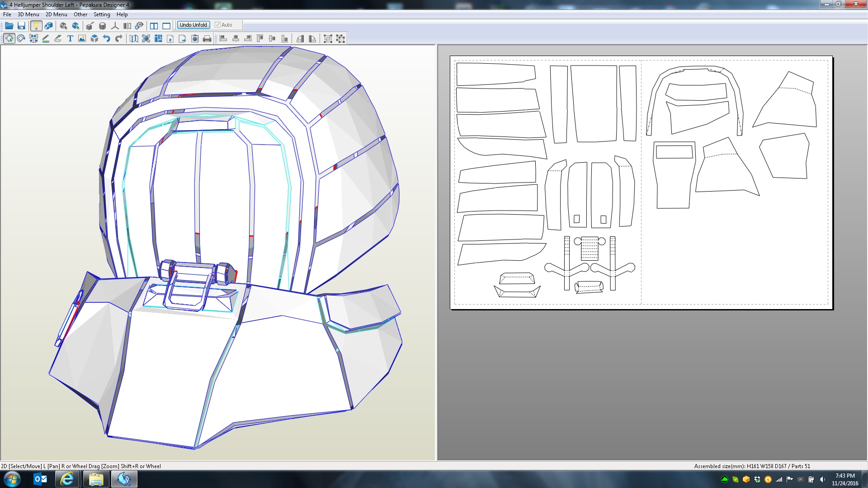Click the blue Undo arrow icon
Screen dimensions: 868x488
pos(107,39)
